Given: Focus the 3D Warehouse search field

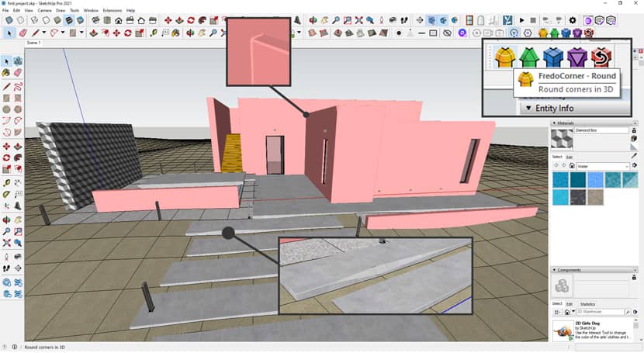Looking at the screenshot, I should coord(600,312).
